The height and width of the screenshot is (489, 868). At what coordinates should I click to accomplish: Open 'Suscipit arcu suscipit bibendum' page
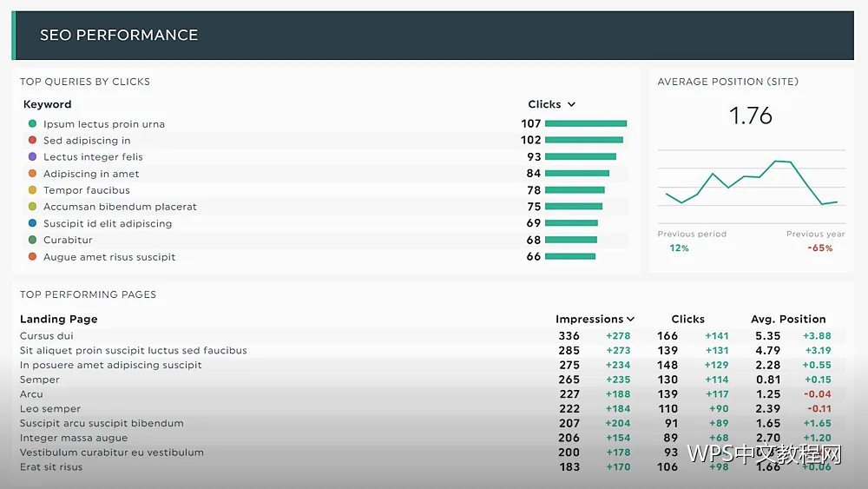[x=102, y=423]
